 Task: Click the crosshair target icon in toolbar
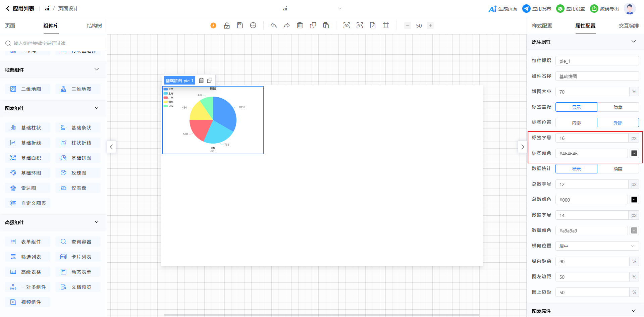(x=253, y=25)
